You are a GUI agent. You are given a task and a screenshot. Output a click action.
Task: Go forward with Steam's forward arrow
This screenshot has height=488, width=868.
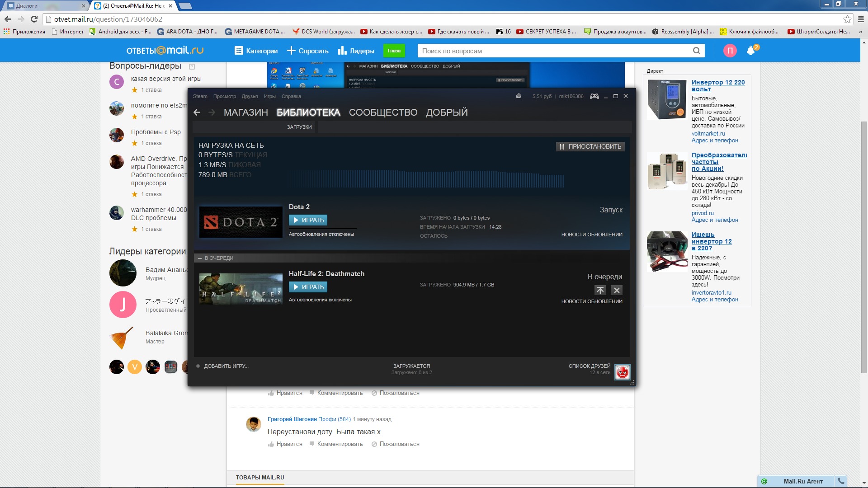tap(212, 113)
